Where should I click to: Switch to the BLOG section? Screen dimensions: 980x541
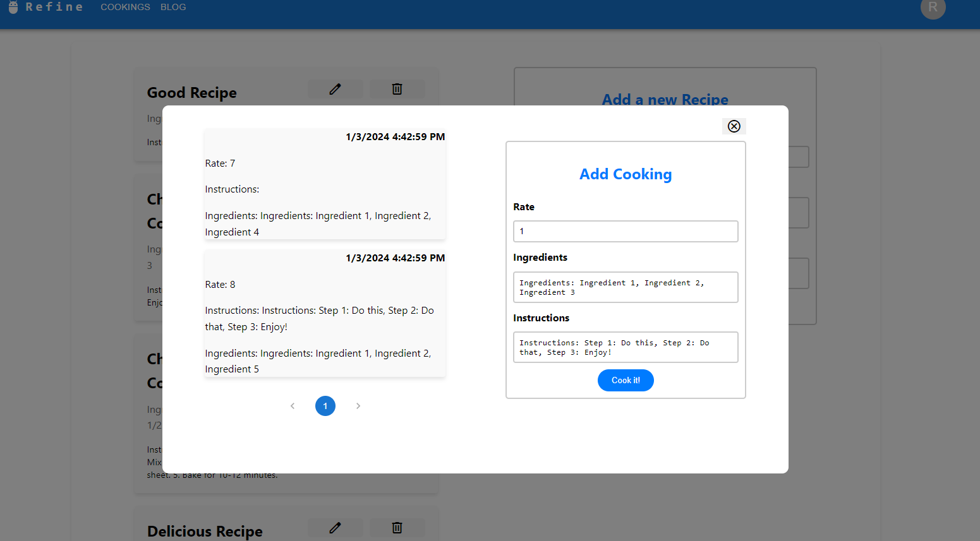[x=173, y=7]
